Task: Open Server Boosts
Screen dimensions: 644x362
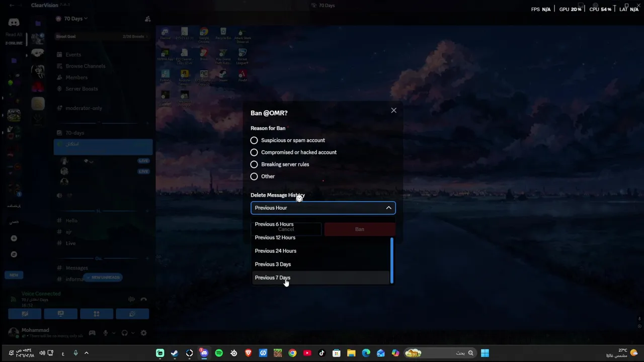Action: point(77,89)
